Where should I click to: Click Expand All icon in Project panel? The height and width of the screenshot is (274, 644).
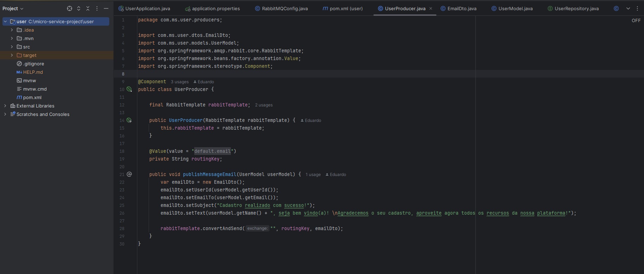click(x=79, y=8)
